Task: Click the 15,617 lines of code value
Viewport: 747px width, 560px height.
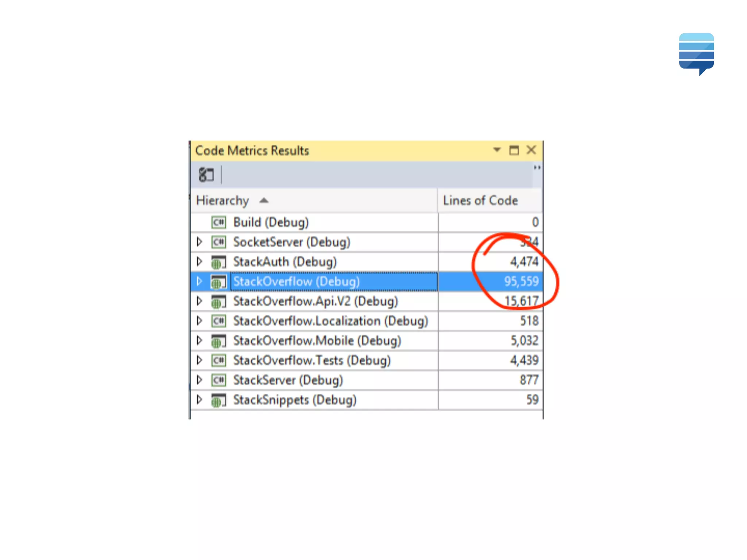Action: point(522,301)
